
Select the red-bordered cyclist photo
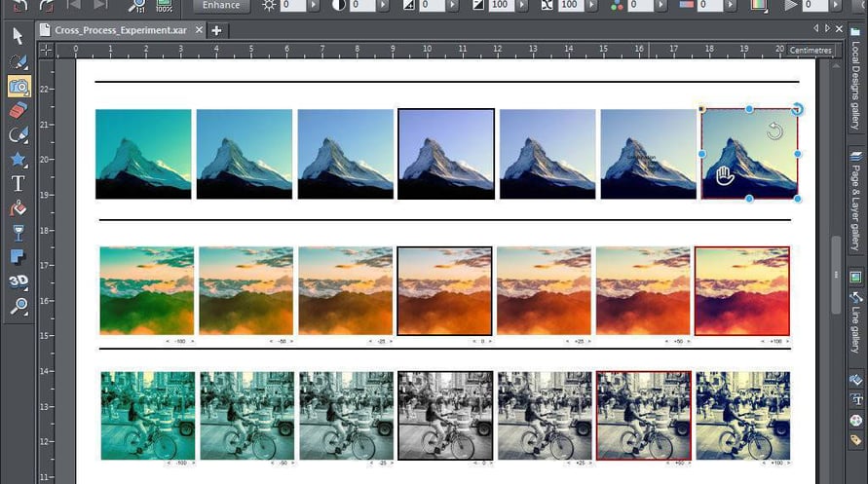643,416
